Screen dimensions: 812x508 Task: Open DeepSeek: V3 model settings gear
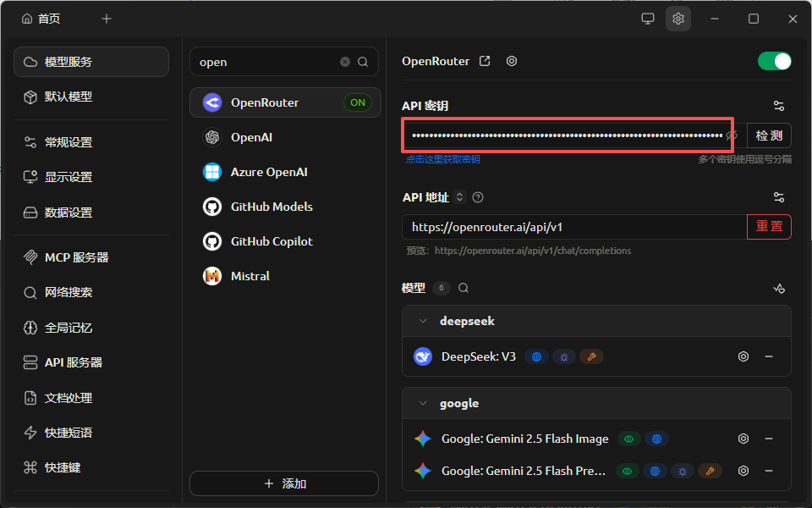(743, 356)
